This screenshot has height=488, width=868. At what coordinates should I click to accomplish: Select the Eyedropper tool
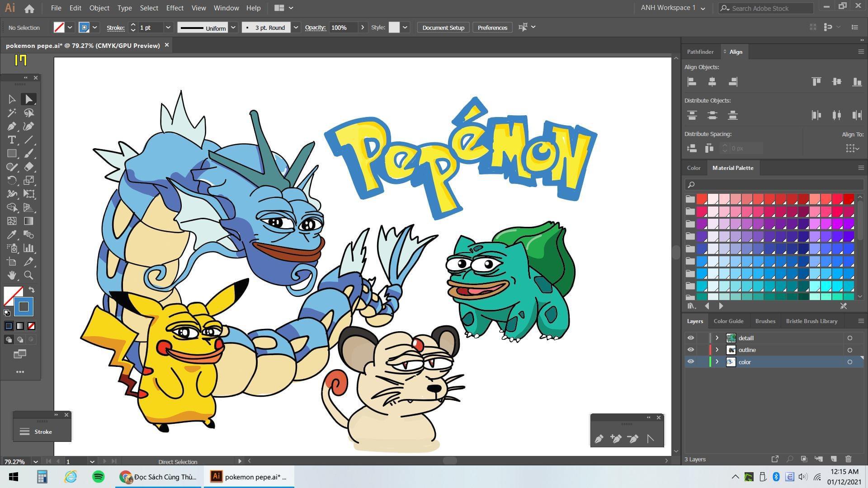(x=12, y=235)
